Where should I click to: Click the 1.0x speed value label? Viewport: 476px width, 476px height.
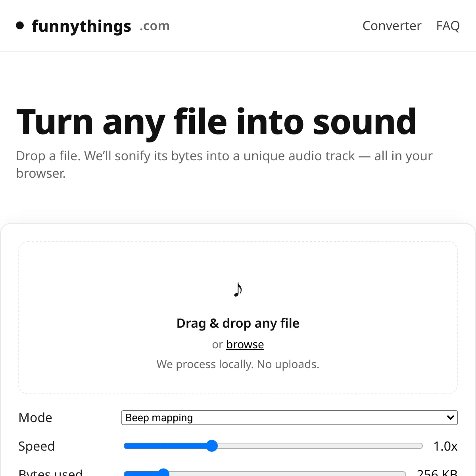(x=446, y=446)
